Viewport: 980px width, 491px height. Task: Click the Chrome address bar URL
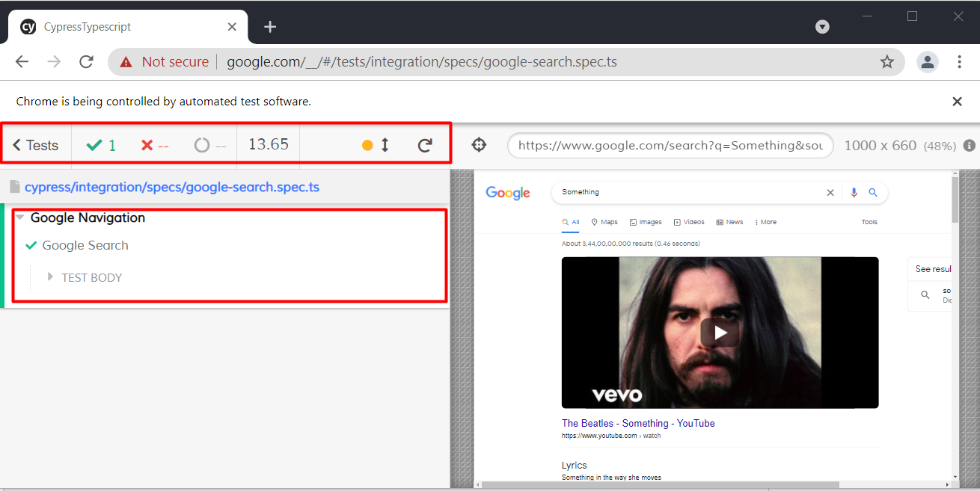pos(422,62)
